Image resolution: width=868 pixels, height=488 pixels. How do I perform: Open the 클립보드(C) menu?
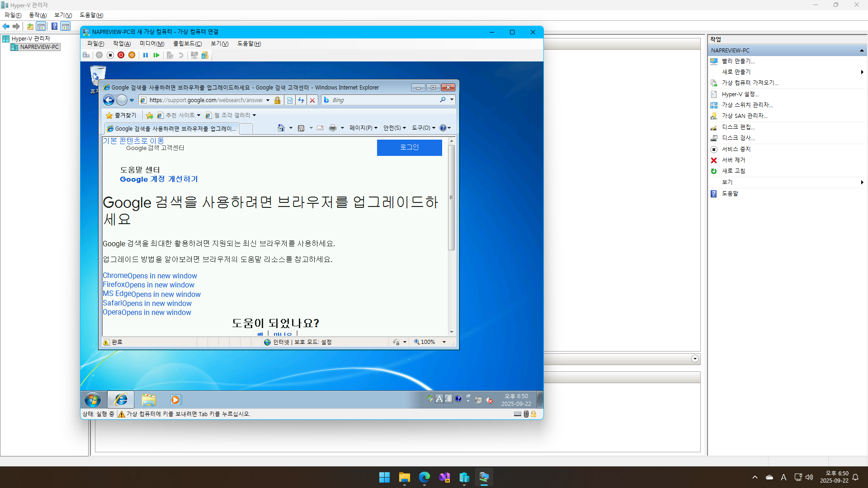click(x=188, y=44)
